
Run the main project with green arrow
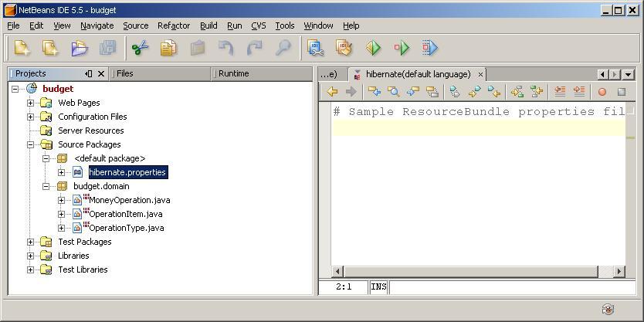click(x=373, y=48)
